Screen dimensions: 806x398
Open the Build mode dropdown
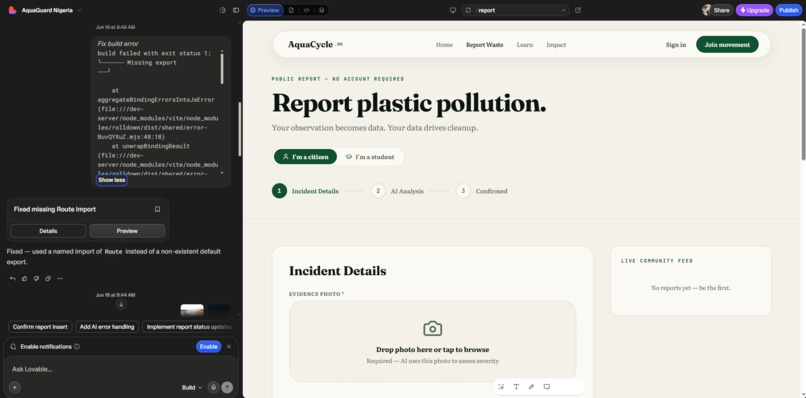192,387
